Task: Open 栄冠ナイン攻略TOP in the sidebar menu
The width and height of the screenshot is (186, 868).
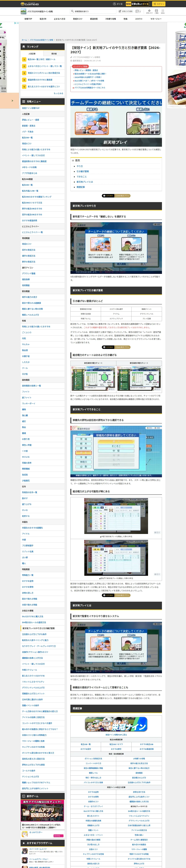Action: click(x=31, y=108)
